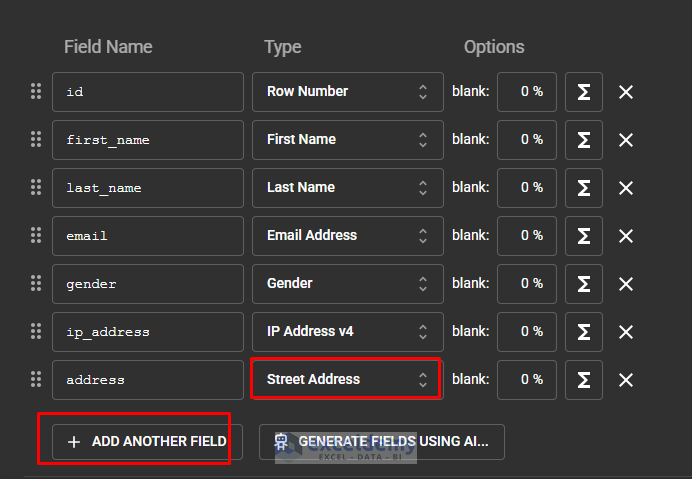This screenshot has height=479, width=692.
Task: Delete the first_name field row
Action: (x=626, y=140)
